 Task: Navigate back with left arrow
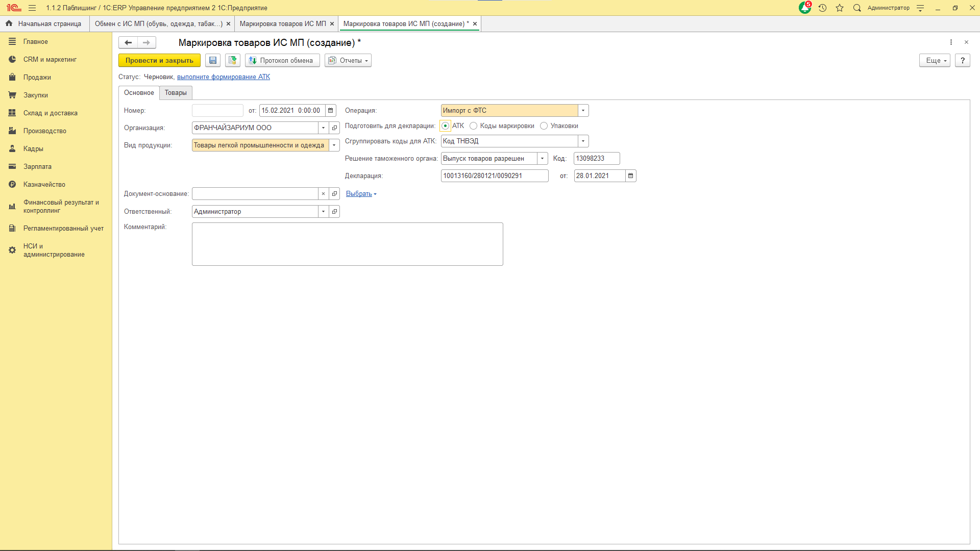click(x=128, y=42)
